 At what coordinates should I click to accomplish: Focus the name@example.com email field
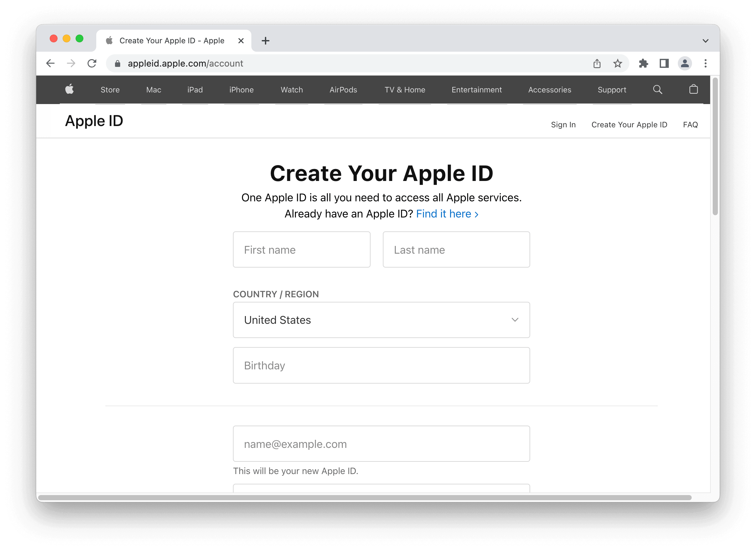pos(381,444)
